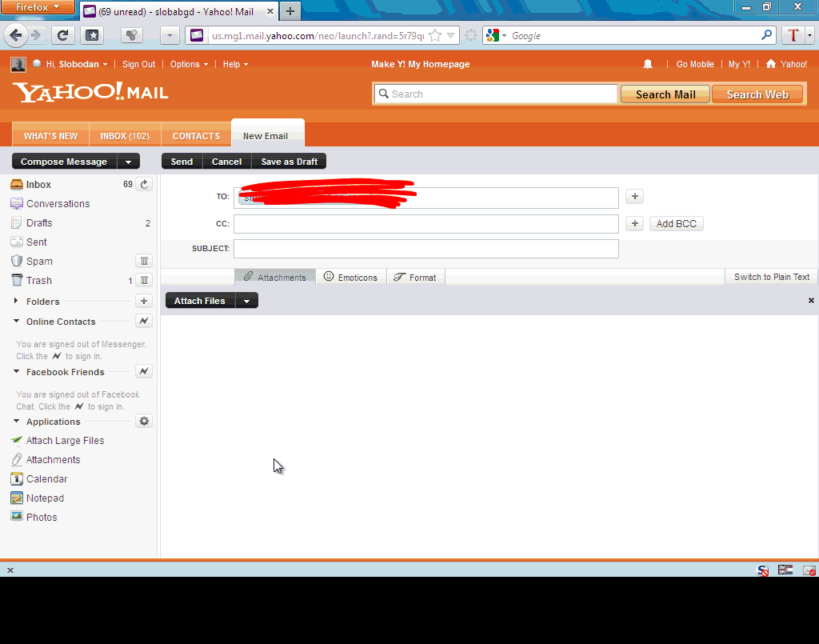The height and width of the screenshot is (644, 819).
Task: Sign in to Facebook Chat via Facebook Friends icon
Action: tap(144, 371)
